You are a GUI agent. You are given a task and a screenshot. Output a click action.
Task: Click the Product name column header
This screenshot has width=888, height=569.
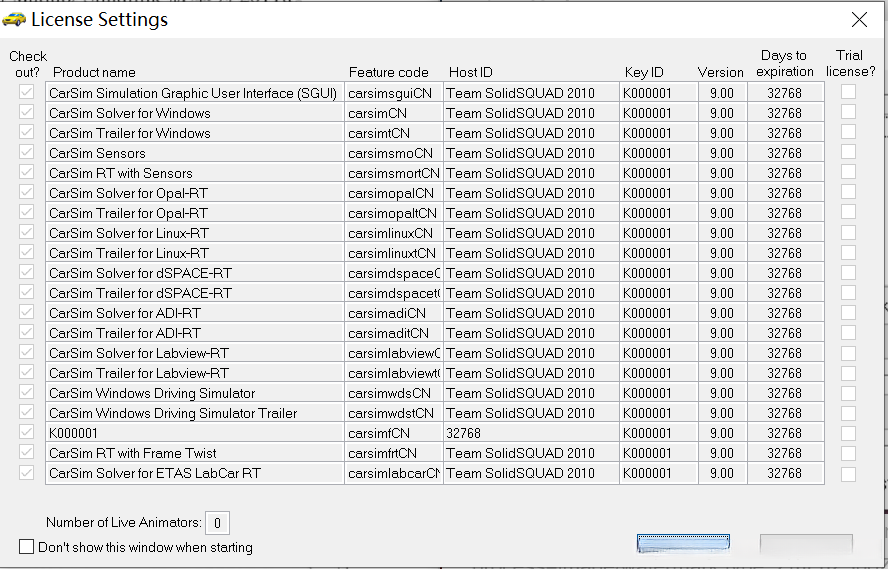tap(94, 72)
